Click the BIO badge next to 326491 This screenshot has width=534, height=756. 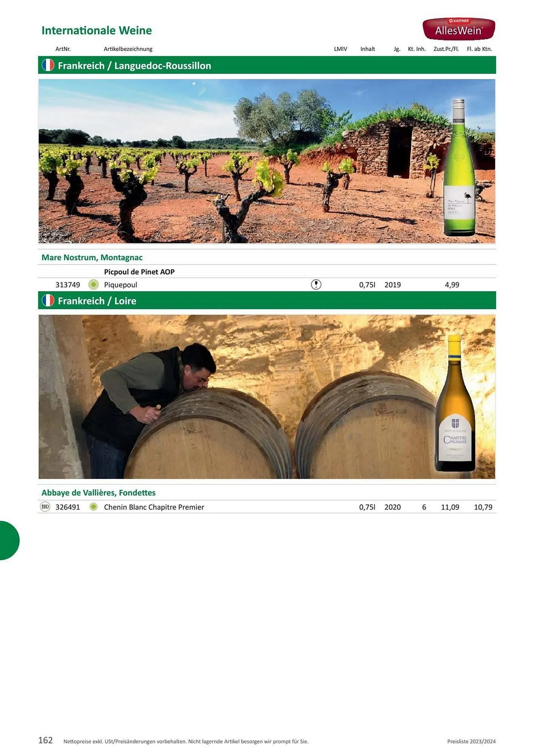click(x=45, y=507)
